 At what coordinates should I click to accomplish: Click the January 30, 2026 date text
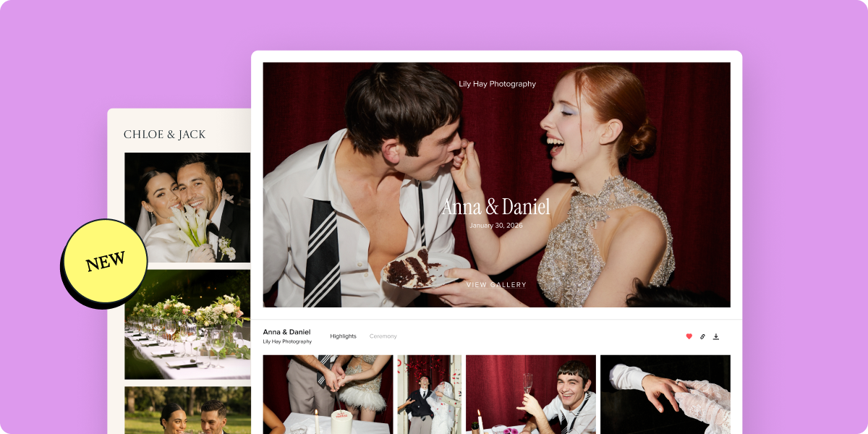click(x=496, y=226)
